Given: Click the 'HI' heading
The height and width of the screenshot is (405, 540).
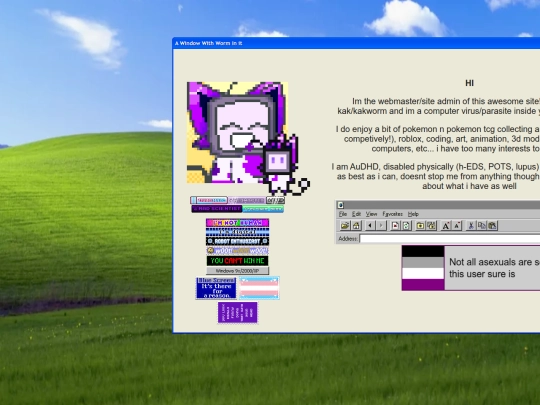Looking at the screenshot, I should 469,83.
